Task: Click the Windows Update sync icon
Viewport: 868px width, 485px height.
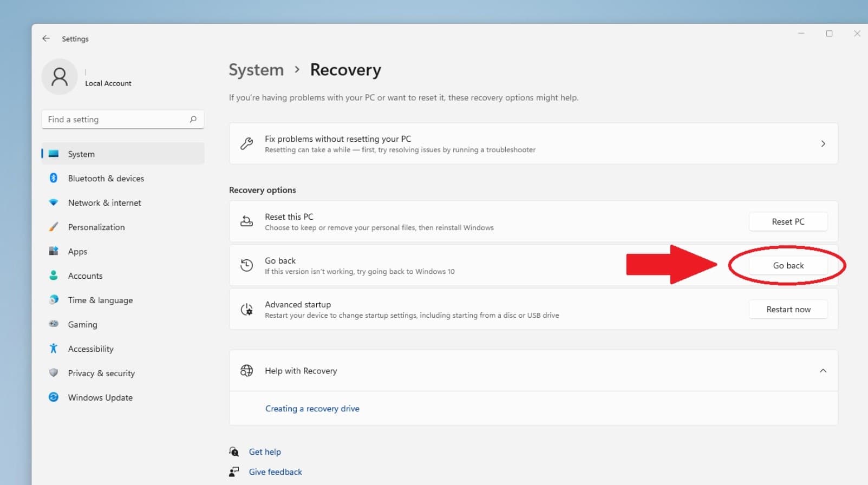Action: [x=54, y=397]
